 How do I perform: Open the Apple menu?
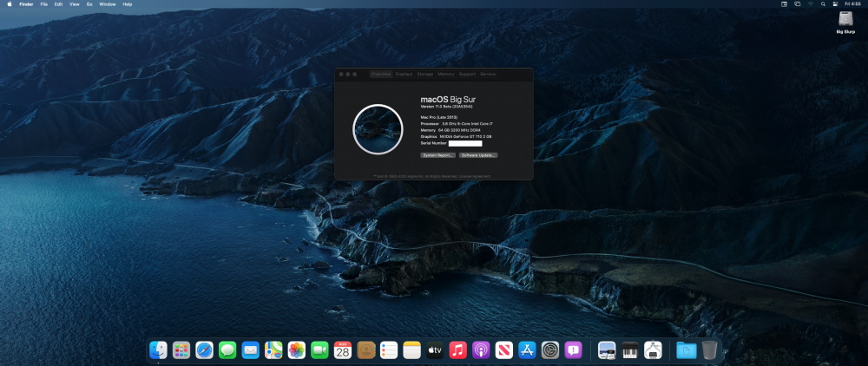point(10,3)
